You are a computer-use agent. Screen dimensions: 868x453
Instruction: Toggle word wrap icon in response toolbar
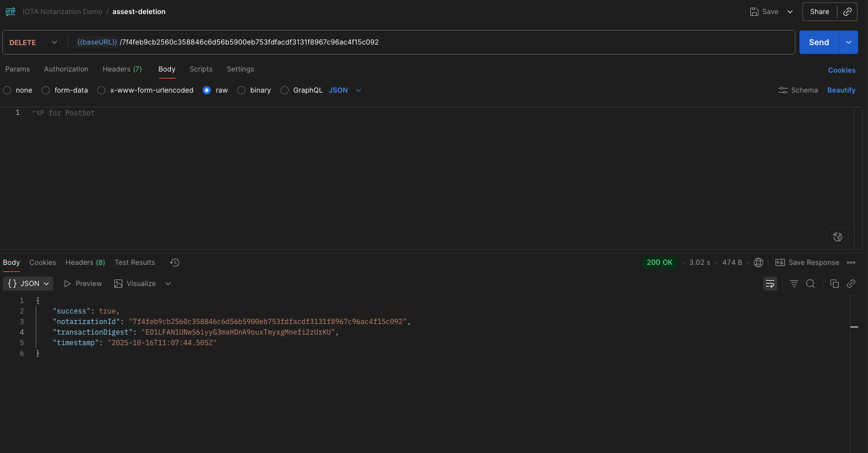pyautogui.click(x=770, y=284)
